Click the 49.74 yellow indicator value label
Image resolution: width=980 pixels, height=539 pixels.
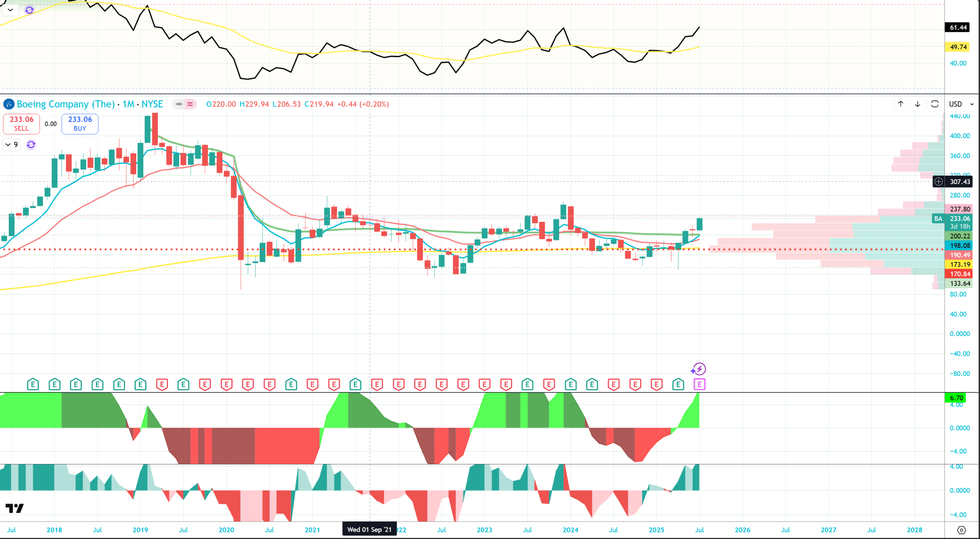pos(958,47)
